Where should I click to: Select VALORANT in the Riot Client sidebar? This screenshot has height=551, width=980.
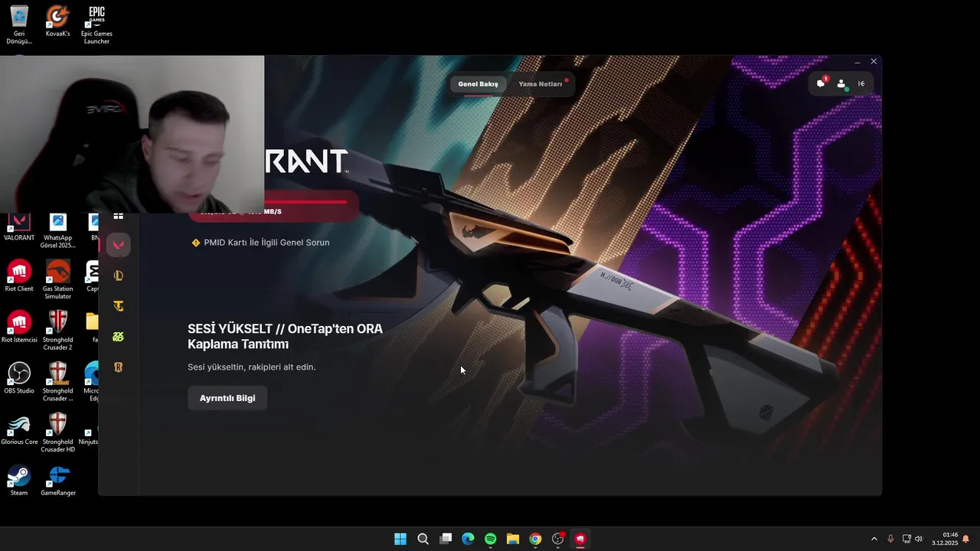pos(119,245)
